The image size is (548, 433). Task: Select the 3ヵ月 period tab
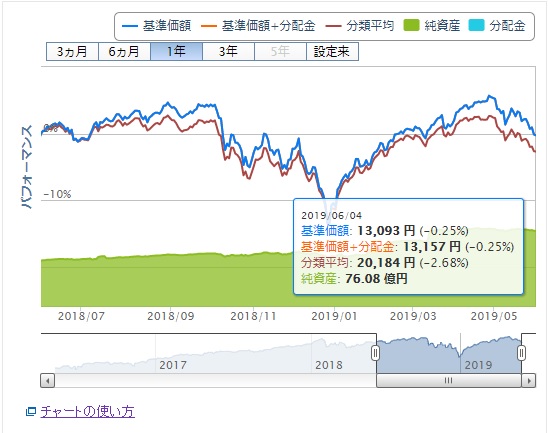(x=72, y=52)
